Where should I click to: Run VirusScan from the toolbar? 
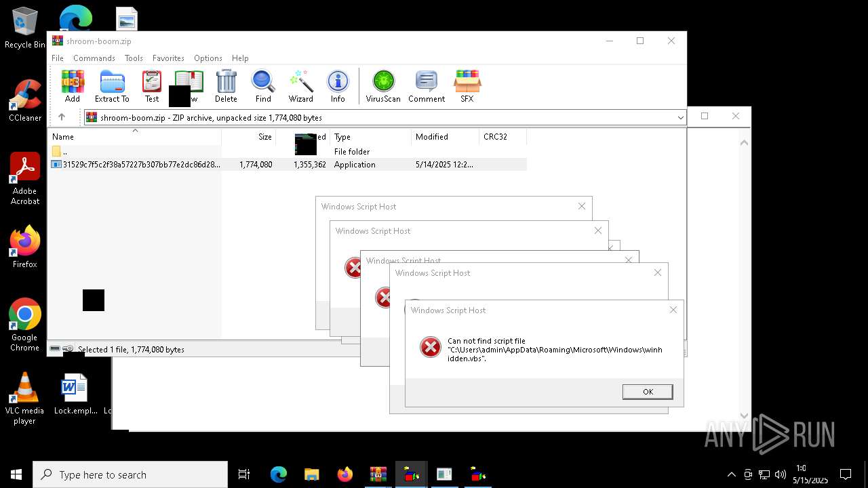[383, 86]
